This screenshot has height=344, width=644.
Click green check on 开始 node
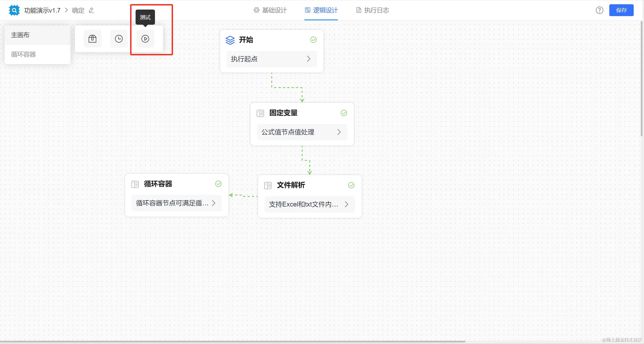pos(313,40)
